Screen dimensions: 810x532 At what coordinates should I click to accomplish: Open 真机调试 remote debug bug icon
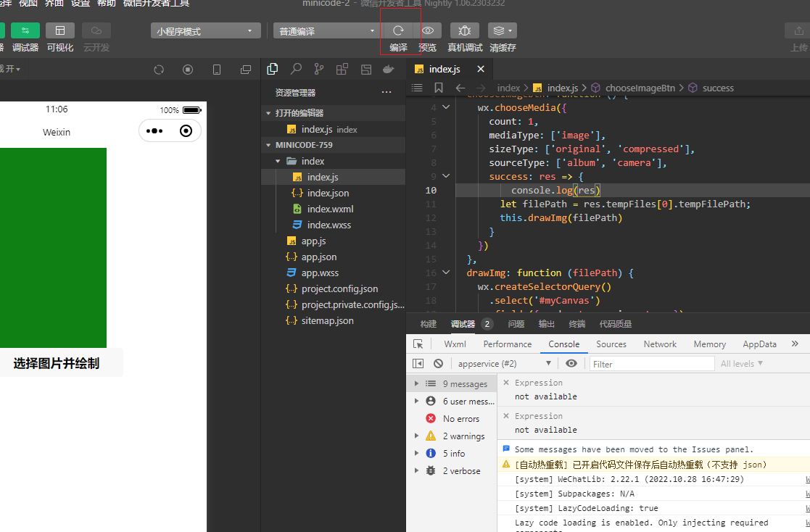[464, 30]
